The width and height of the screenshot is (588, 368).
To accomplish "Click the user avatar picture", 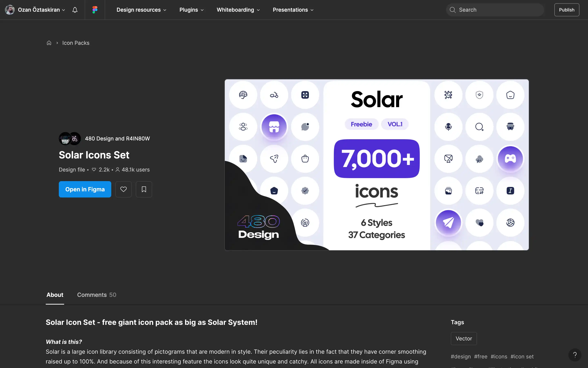I will [x=10, y=10].
